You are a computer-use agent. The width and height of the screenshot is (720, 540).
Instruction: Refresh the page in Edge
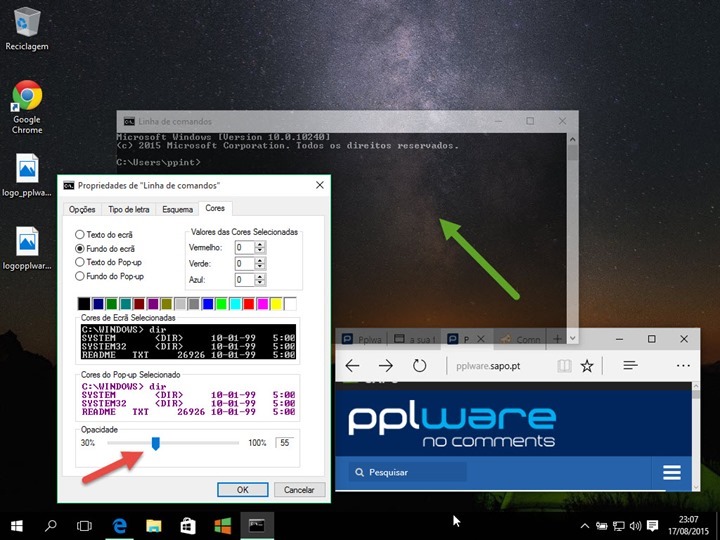419,366
